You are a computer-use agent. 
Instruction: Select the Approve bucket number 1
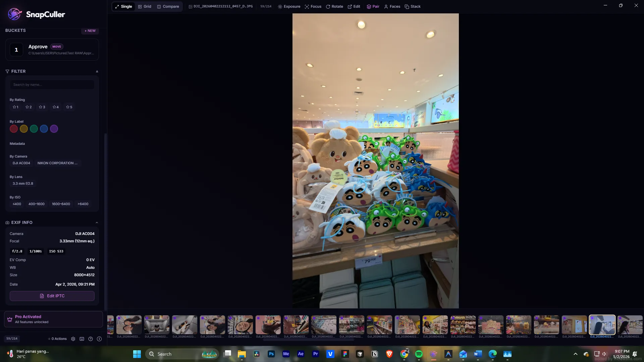[16, 50]
